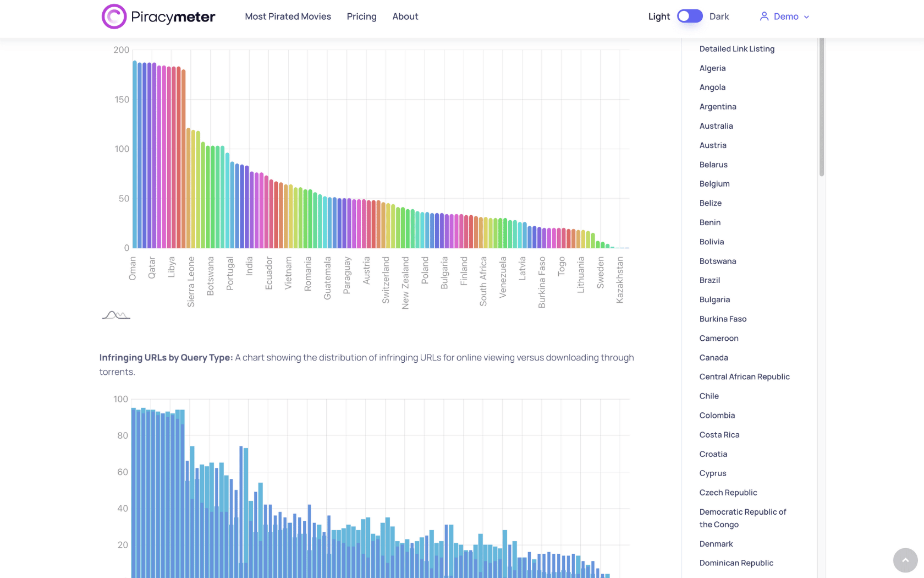Image resolution: width=924 pixels, height=578 pixels.
Task: Open Burkina Faso sidebar entry
Action: click(x=723, y=319)
